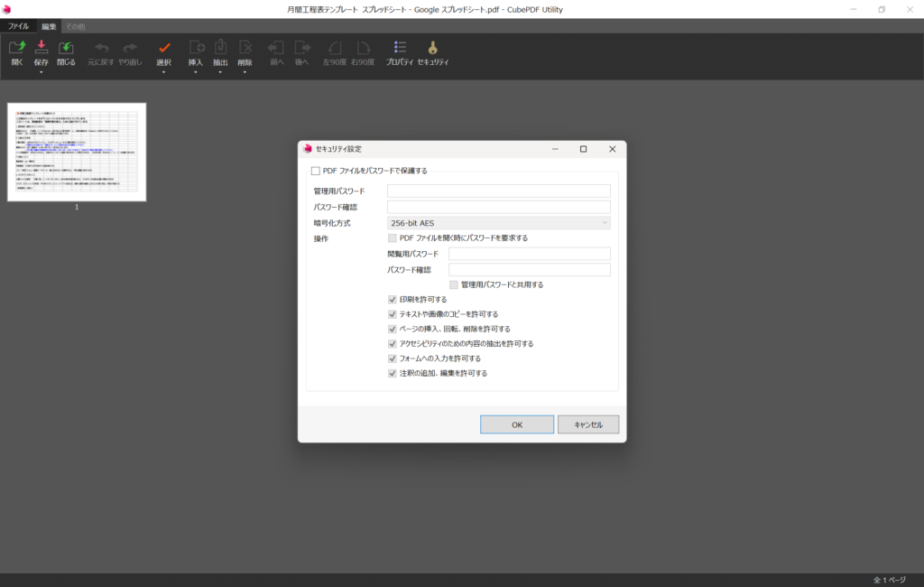
Task: Open the dropdown arrow under Delete (削除)
Action: [245, 72]
